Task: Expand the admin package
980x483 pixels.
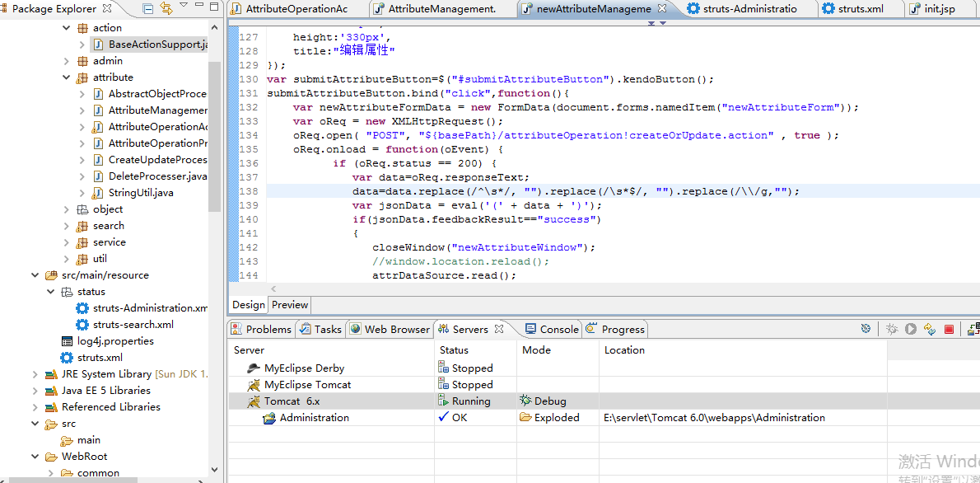Action: pos(67,61)
